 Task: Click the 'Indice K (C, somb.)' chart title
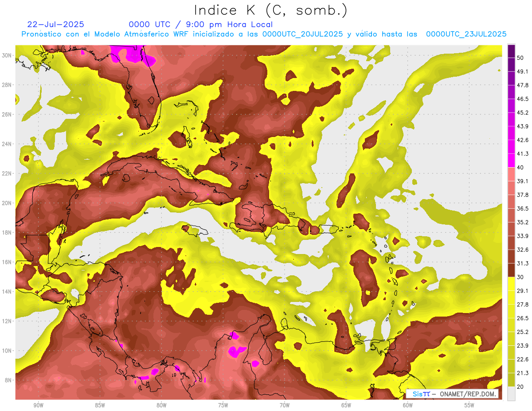pos(271,10)
